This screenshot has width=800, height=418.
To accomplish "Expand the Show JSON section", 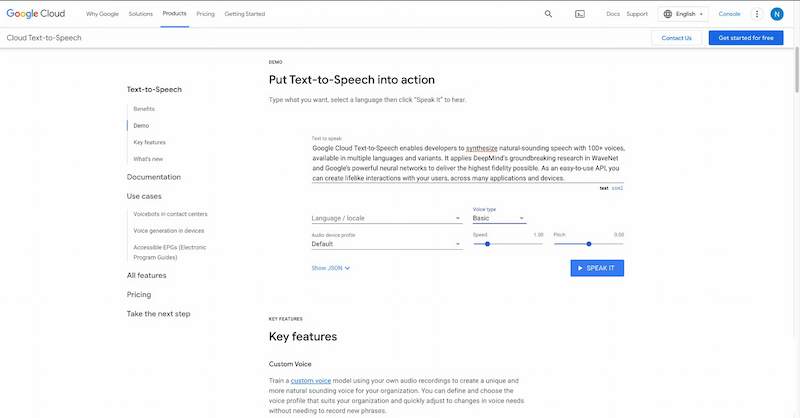I will [x=330, y=268].
